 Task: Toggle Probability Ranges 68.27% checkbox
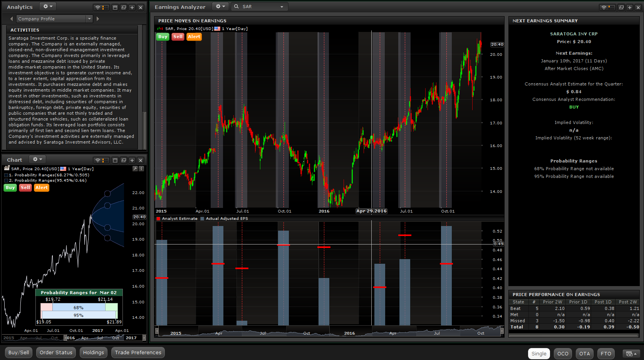click(6, 175)
